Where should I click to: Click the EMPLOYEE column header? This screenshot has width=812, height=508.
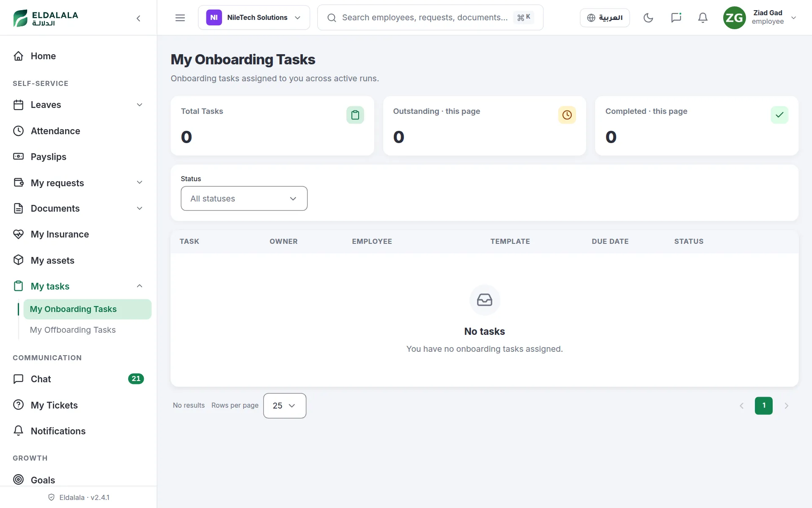coord(372,241)
